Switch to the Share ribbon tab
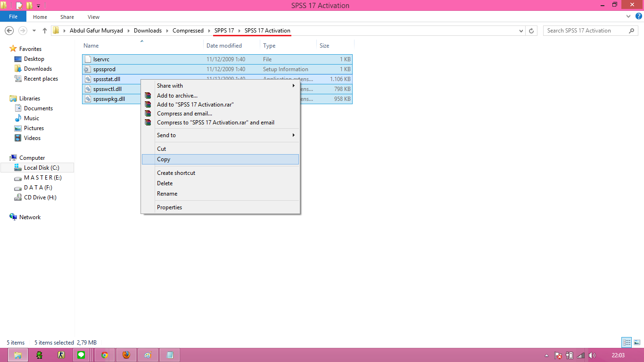Image resolution: width=644 pixels, height=362 pixels. pyautogui.click(x=67, y=17)
